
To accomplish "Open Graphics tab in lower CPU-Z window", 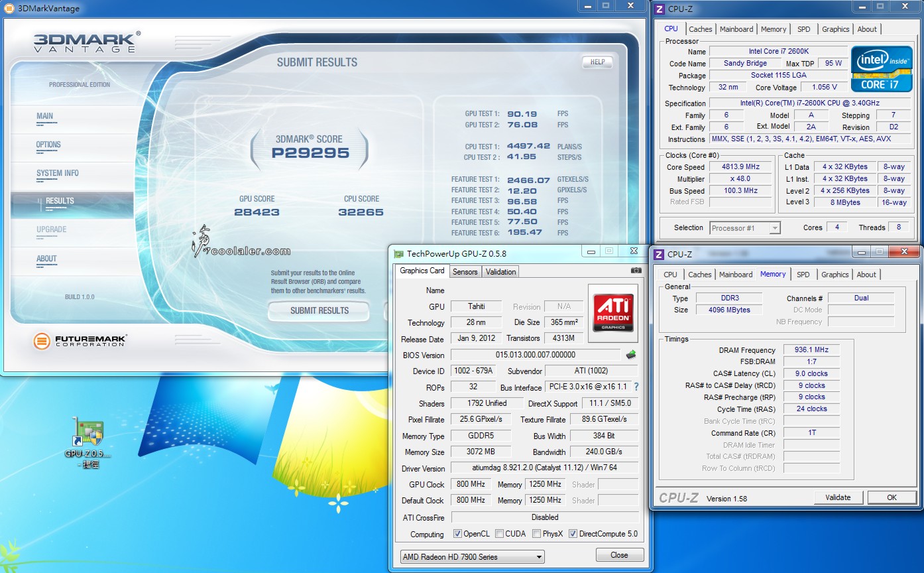I will (835, 275).
